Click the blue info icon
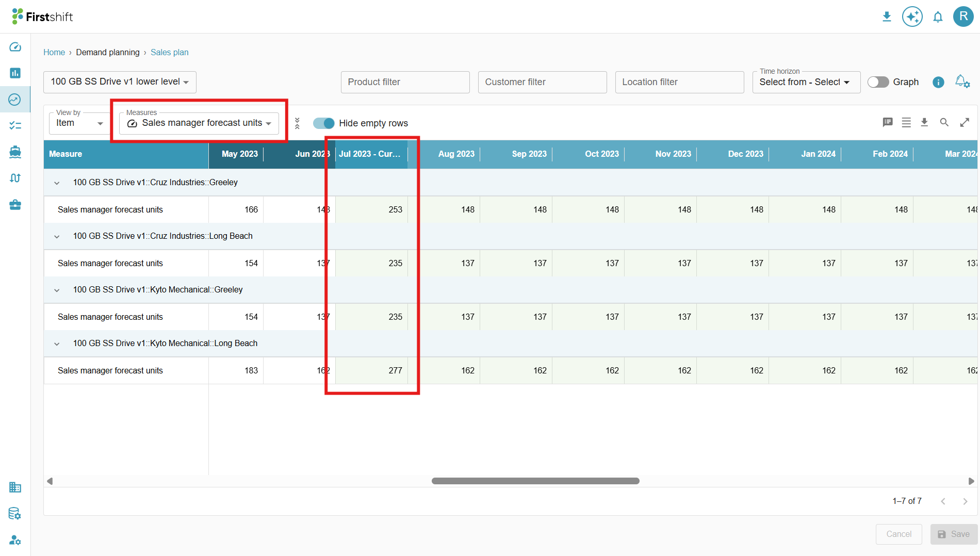The width and height of the screenshot is (980, 556). [938, 82]
